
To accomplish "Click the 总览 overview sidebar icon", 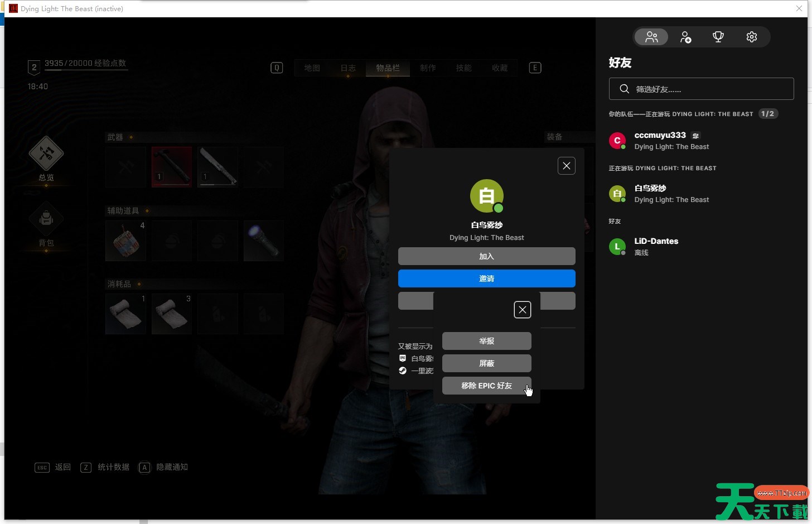I will [46, 155].
